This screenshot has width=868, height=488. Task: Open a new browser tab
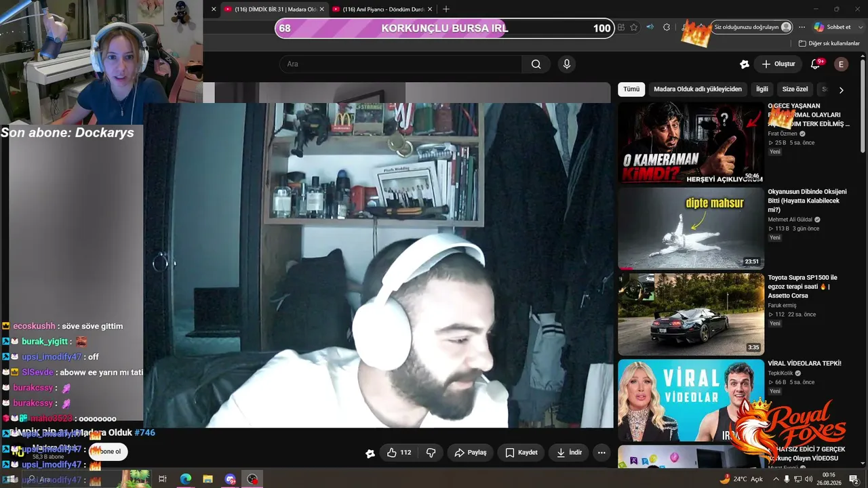[446, 9]
